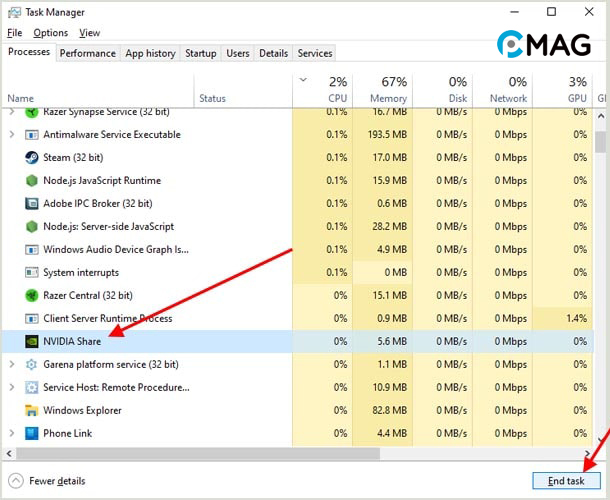This screenshot has height=500, width=610.
Task: Click the NVIDIA Share icon
Action: point(32,341)
